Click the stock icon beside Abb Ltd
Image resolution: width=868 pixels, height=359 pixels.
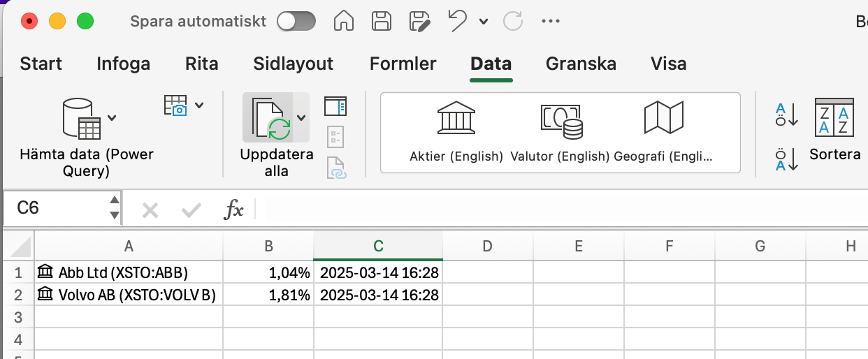45,272
